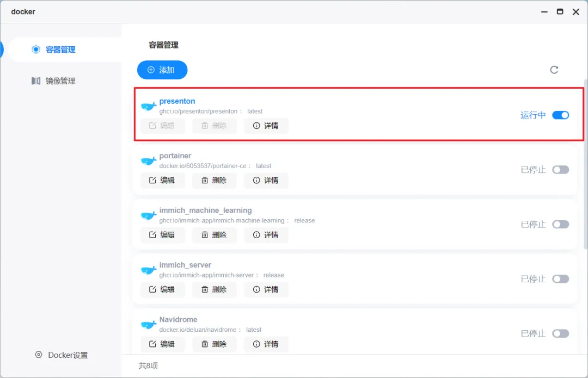Click the Navidrome whale icon
The height and width of the screenshot is (378, 588).
(149, 325)
